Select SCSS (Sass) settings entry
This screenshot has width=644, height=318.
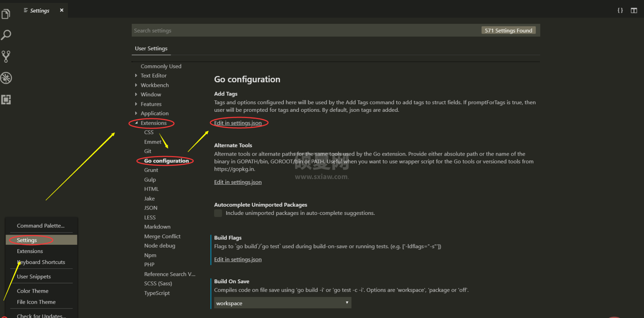(x=158, y=283)
